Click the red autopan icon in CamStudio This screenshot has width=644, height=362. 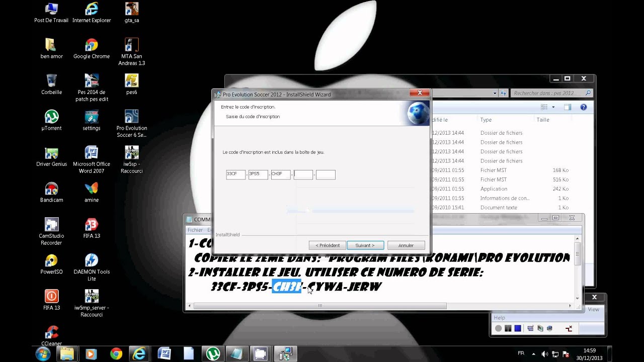[569, 328]
